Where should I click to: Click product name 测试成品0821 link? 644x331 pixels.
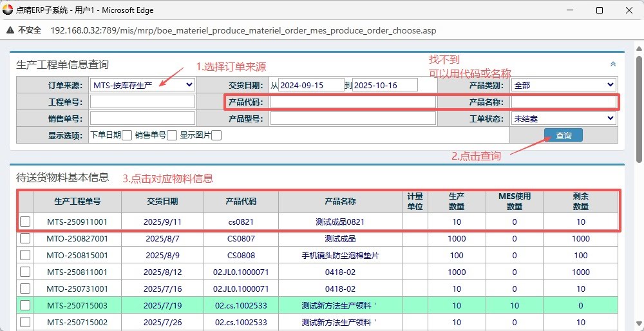(340, 222)
